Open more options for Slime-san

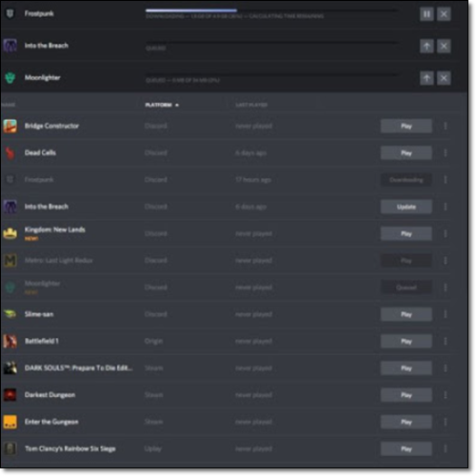[446, 314]
